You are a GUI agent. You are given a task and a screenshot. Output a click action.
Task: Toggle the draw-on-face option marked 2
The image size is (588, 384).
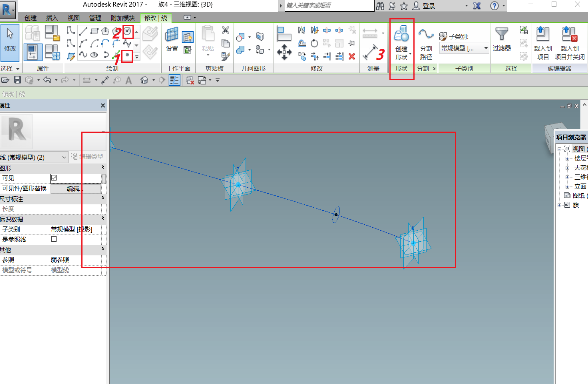[x=128, y=32]
